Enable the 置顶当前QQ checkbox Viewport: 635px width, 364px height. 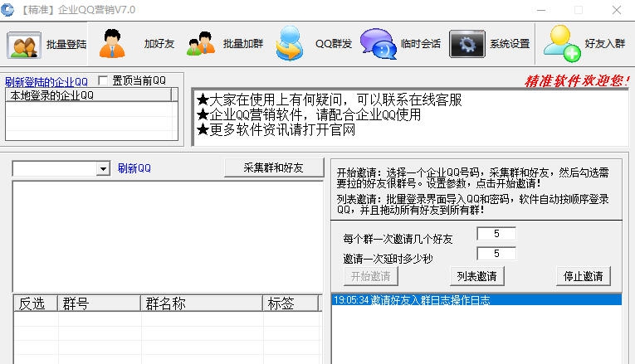103,80
